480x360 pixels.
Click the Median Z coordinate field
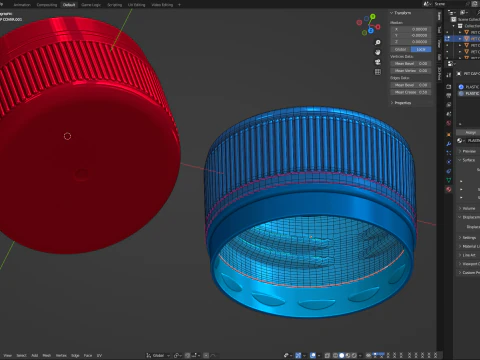(411, 42)
